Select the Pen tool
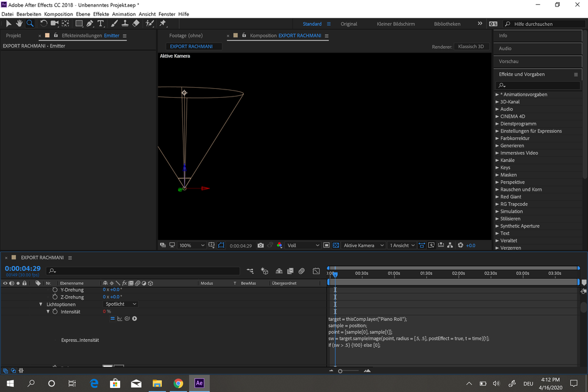588x392 pixels. [x=89, y=24]
